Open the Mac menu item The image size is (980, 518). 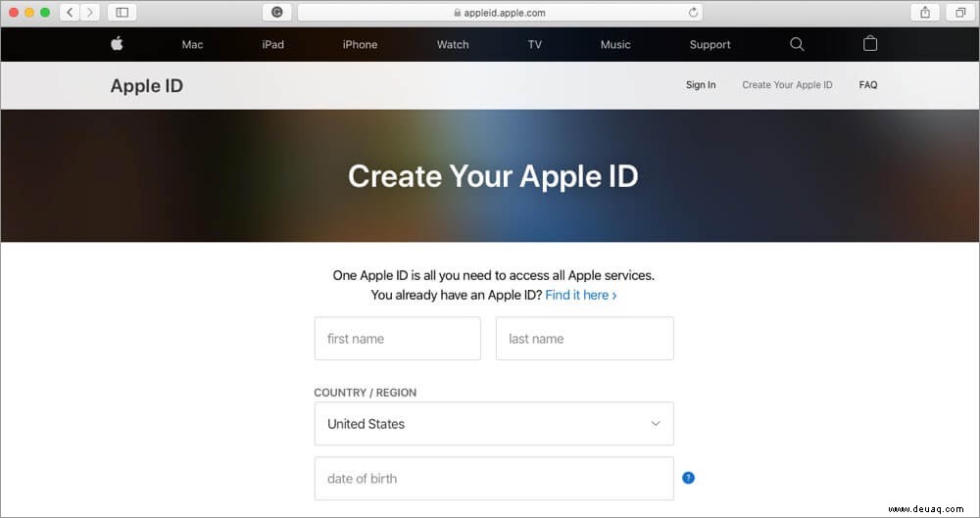tap(192, 44)
